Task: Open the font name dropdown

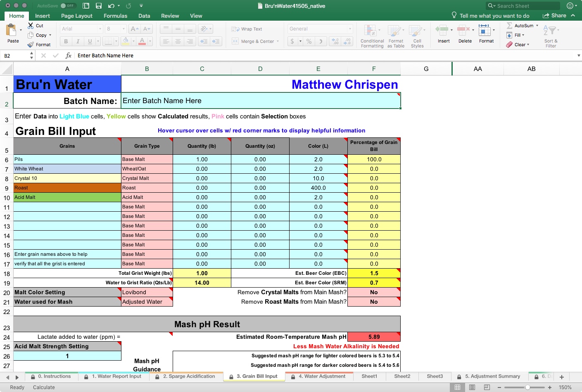Action: tap(81, 29)
